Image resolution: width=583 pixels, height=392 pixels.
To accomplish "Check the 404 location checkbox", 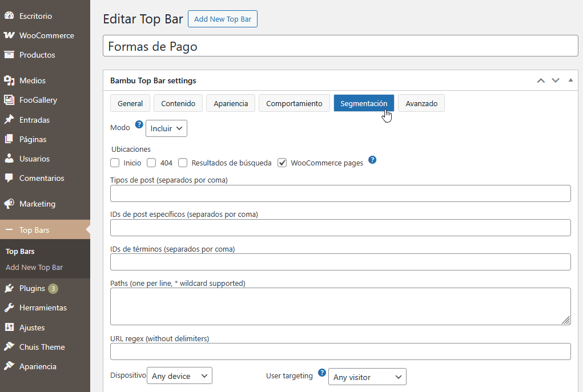I will (151, 163).
